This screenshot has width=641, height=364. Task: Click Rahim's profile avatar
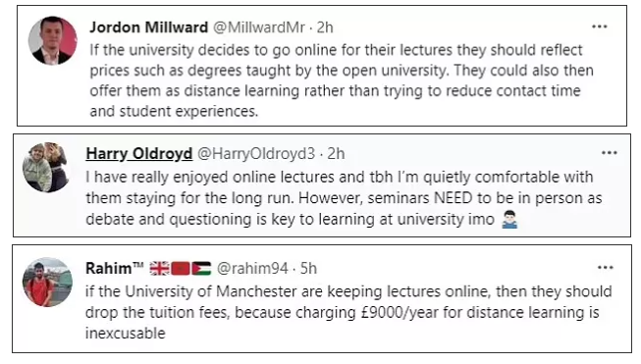coord(47,282)
